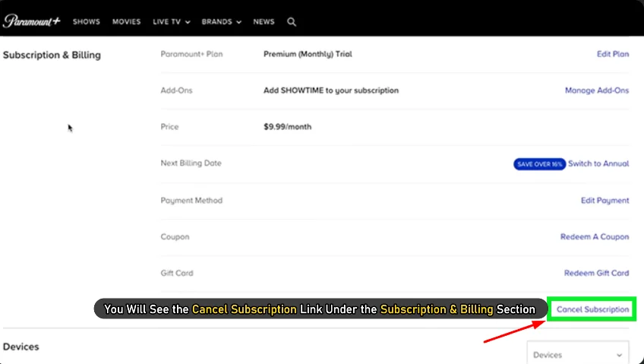Select the Premium (Monthly) Trial text
The width and height of the screenshot is (644, 364).
coord(308,54)
